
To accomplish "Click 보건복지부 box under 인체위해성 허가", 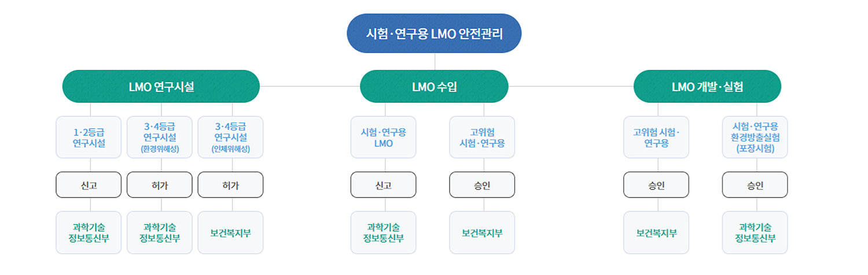I will pos(230,233).
